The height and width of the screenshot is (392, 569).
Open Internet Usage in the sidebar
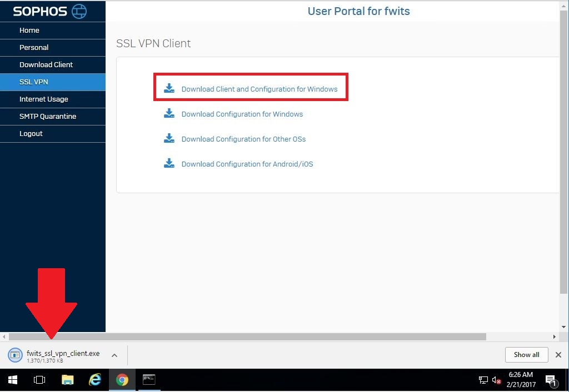click(53, 99)
